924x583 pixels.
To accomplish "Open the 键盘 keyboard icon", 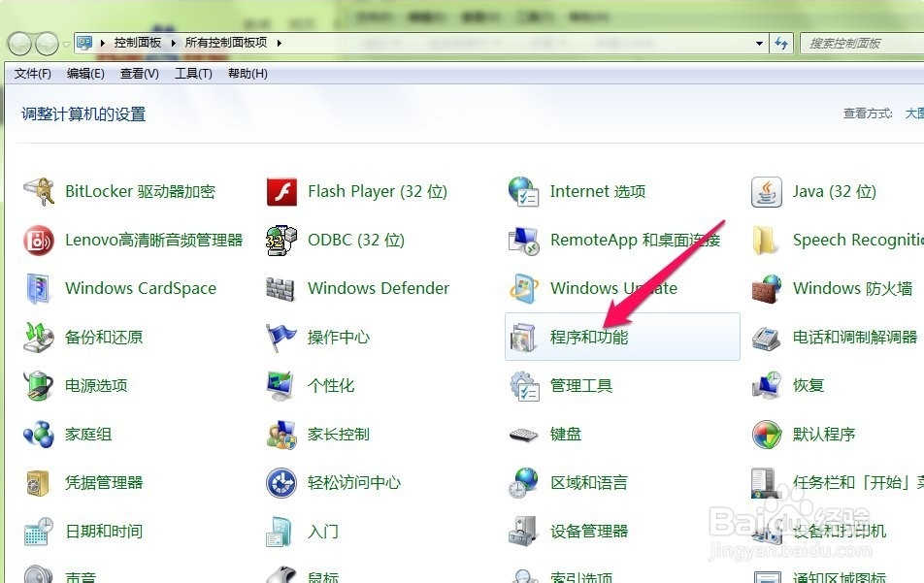I will coord(523,435).
